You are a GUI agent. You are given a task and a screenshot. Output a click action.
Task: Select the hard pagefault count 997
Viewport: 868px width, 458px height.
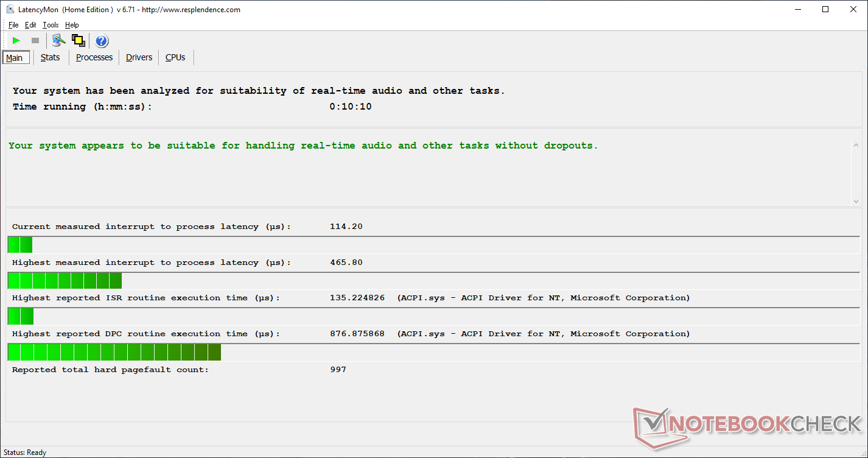338,370
